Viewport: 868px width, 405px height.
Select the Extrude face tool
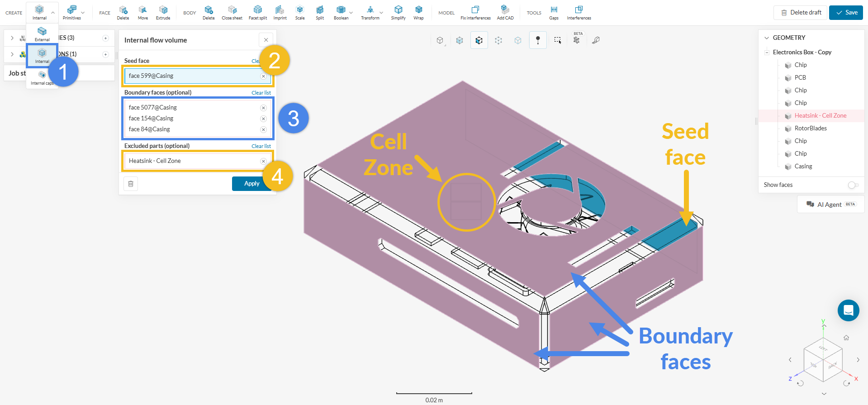pos(163,13)
